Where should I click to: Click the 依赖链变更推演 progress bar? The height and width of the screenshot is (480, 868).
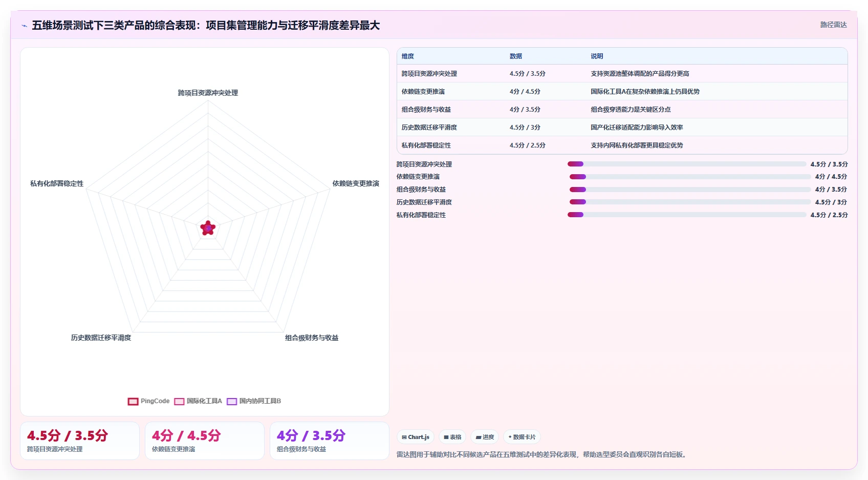click(x=690, y=177)
